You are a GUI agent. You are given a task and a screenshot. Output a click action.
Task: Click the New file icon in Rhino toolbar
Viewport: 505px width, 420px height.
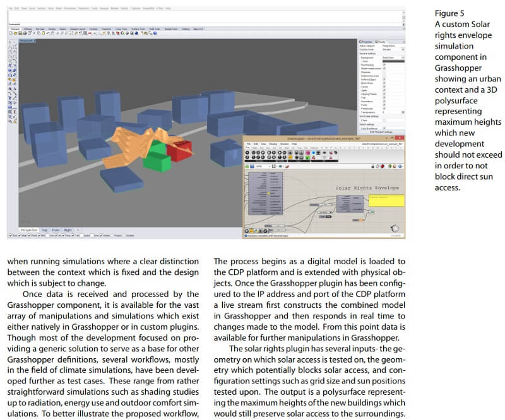click(11, 32)
